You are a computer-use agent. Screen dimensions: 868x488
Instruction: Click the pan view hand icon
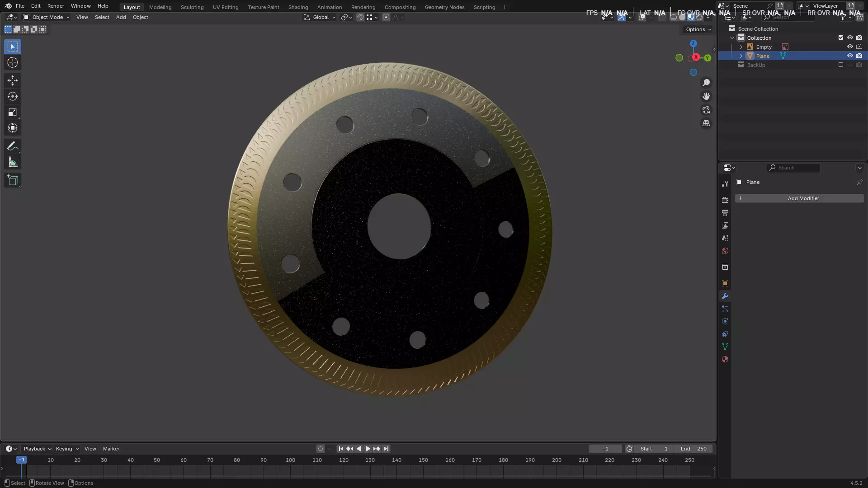click(706, 96)
